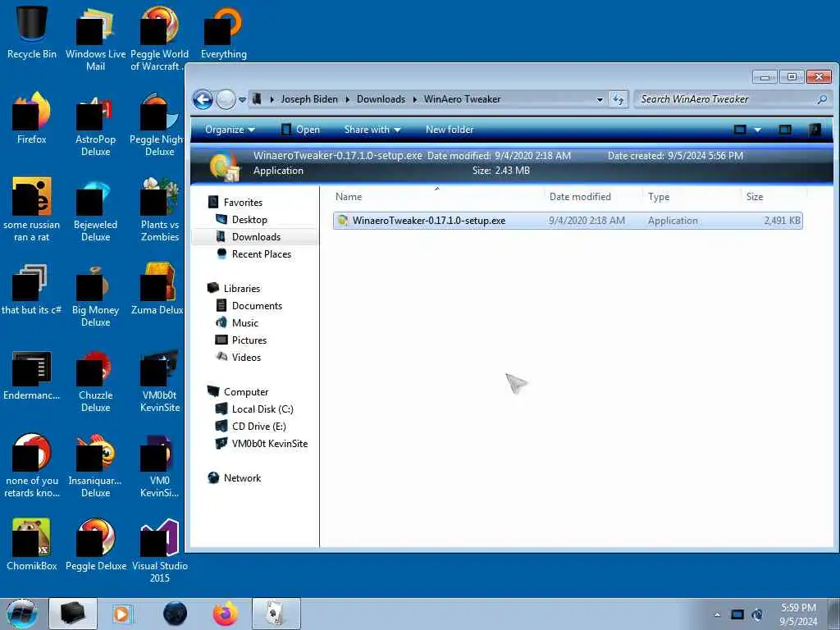Show hidden tray icons arrow
Image resolution: width=840 pixels, height=630 pixels.
point(717,614)
